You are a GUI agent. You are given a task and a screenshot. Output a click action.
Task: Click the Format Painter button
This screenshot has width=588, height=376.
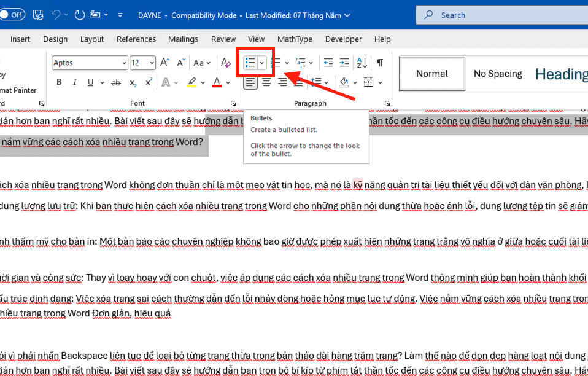(x=18, y=90)
